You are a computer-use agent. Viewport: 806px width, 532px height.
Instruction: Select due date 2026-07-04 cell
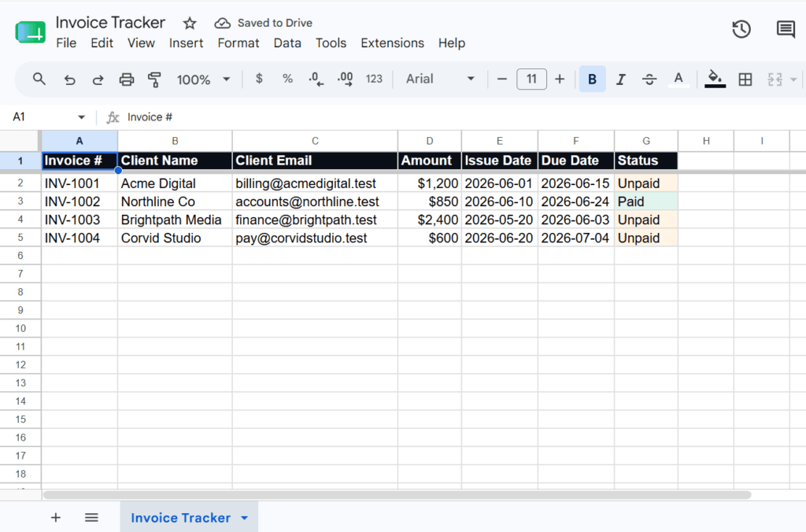[x=575, y=238]
